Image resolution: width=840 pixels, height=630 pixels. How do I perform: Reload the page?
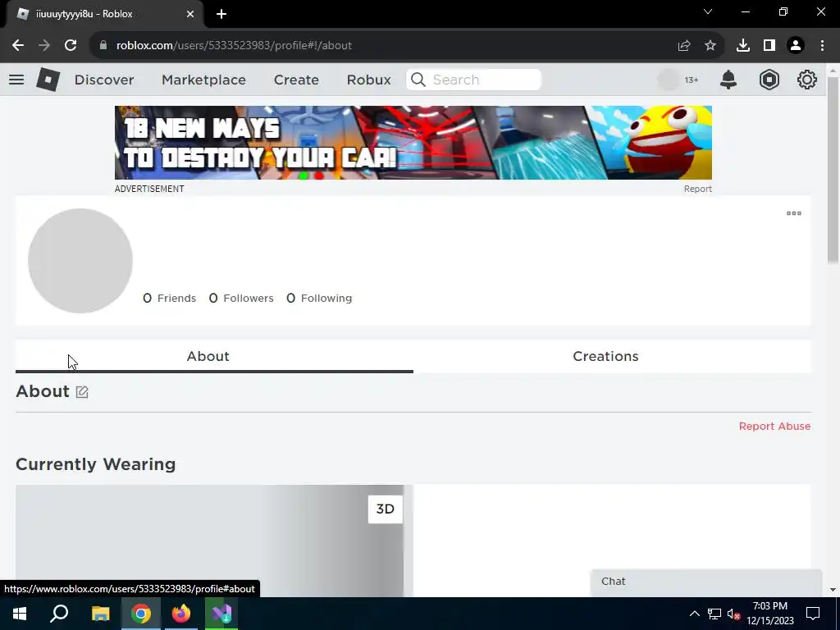pos(71,46)
